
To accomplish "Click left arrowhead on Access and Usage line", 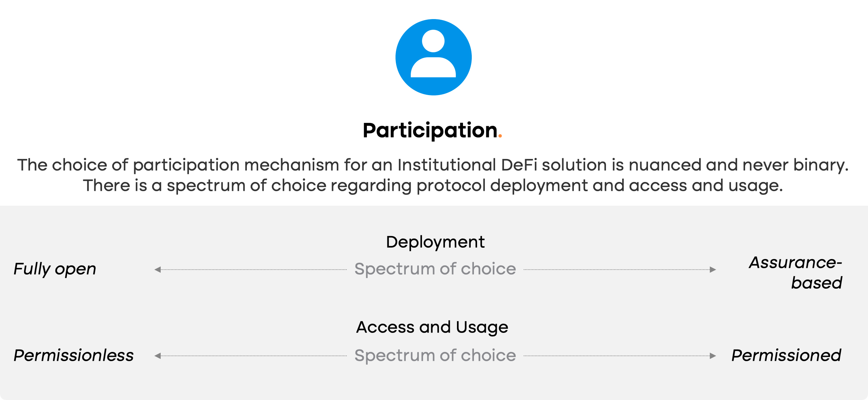I will pyautogui.click(x=157, y=356).
